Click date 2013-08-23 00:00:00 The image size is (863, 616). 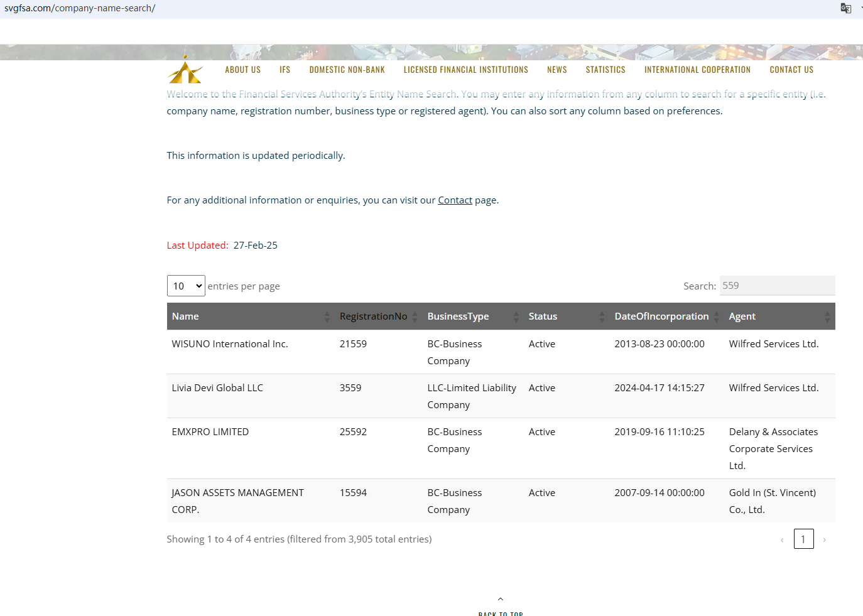point(659,344)
